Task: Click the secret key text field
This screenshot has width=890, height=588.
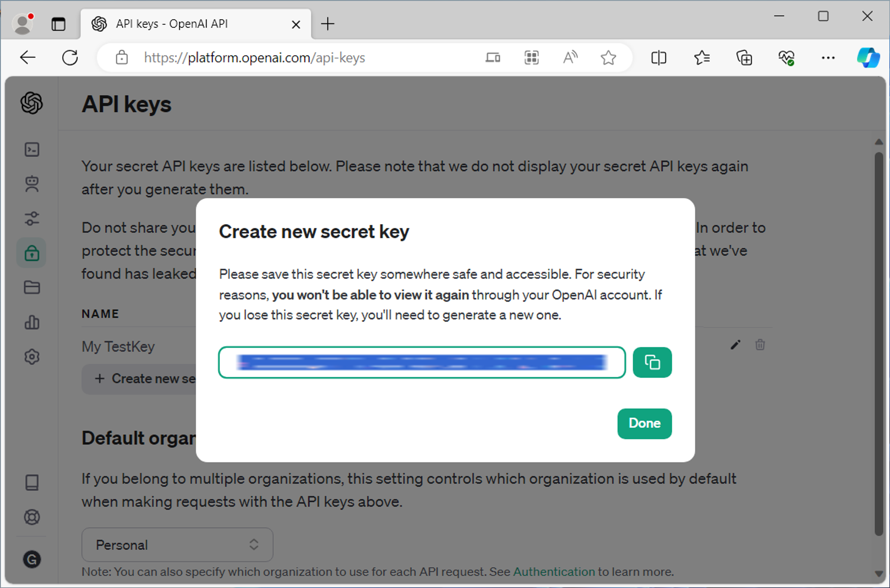Action: tap(422, 362)
